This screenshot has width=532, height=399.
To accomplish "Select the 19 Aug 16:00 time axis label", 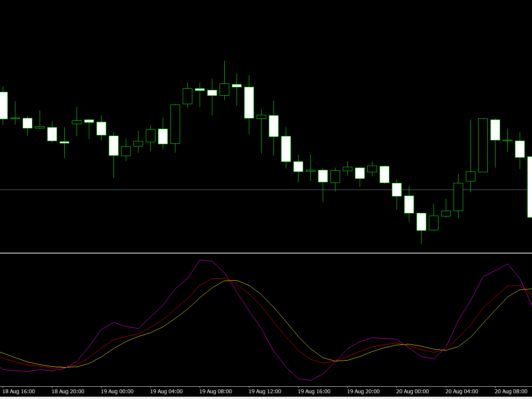I will coord(314,391).
